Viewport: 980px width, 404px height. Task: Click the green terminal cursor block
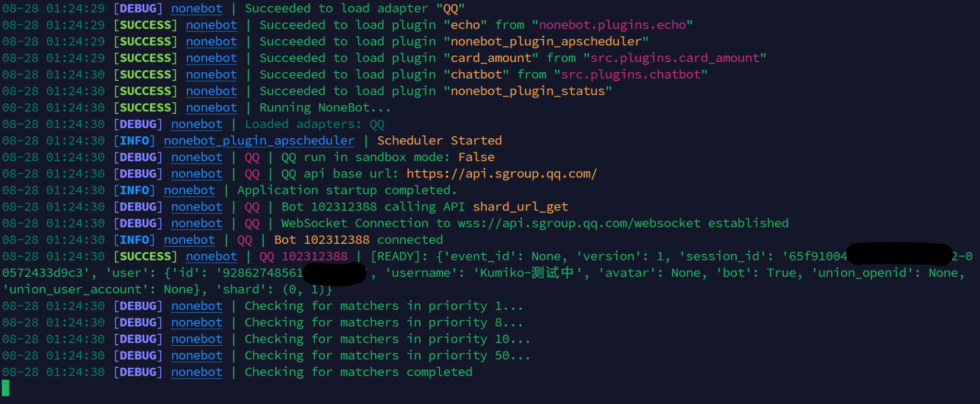click(6, 388)
